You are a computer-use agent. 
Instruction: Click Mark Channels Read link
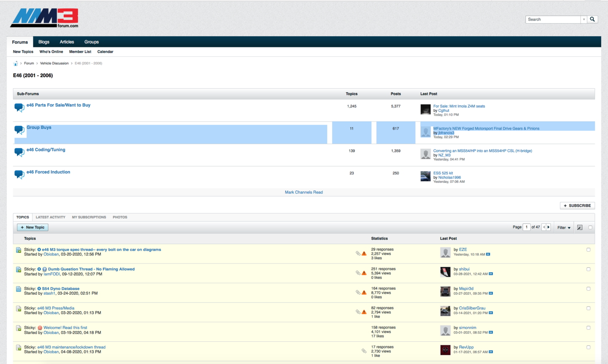(x=304, y=192)
